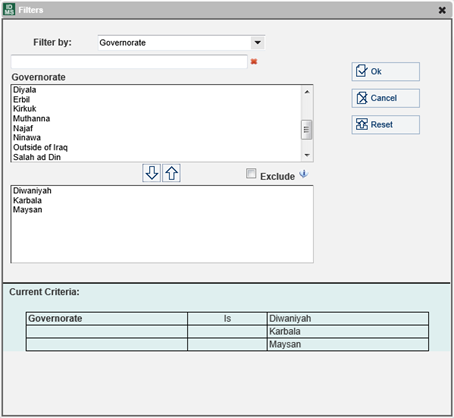Screen dimensions: 454x418
Task: Click the list scroll down arrow
Action: (x=307, y=155)
